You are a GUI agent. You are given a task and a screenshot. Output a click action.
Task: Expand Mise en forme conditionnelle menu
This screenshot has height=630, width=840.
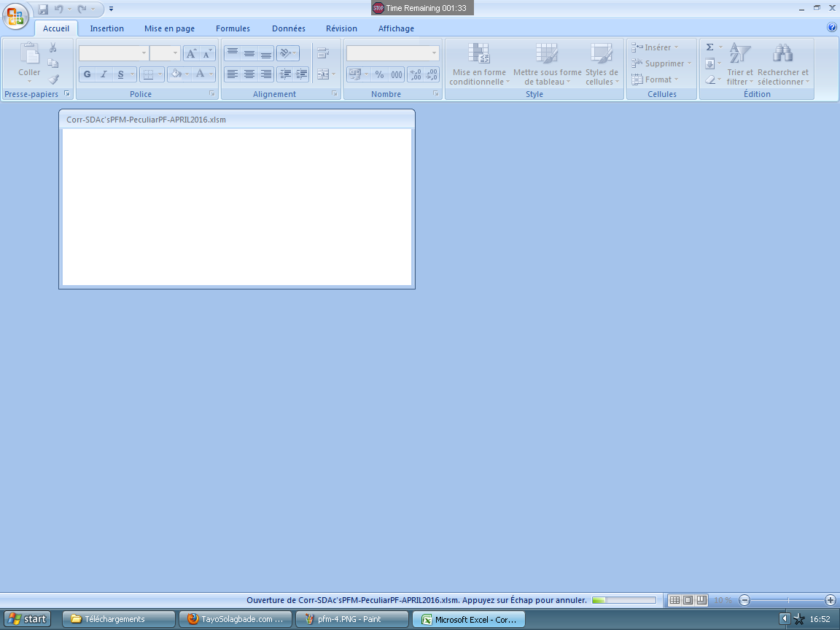tap(480, 63)
